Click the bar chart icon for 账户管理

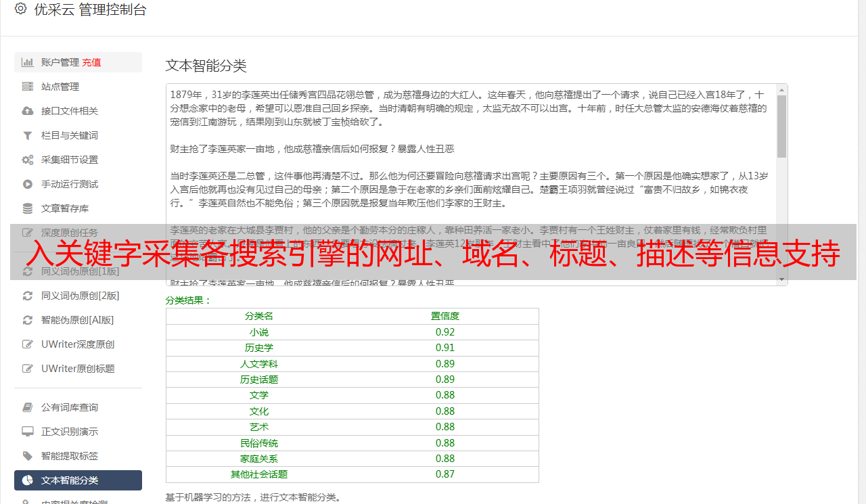(x=28, y=62)
